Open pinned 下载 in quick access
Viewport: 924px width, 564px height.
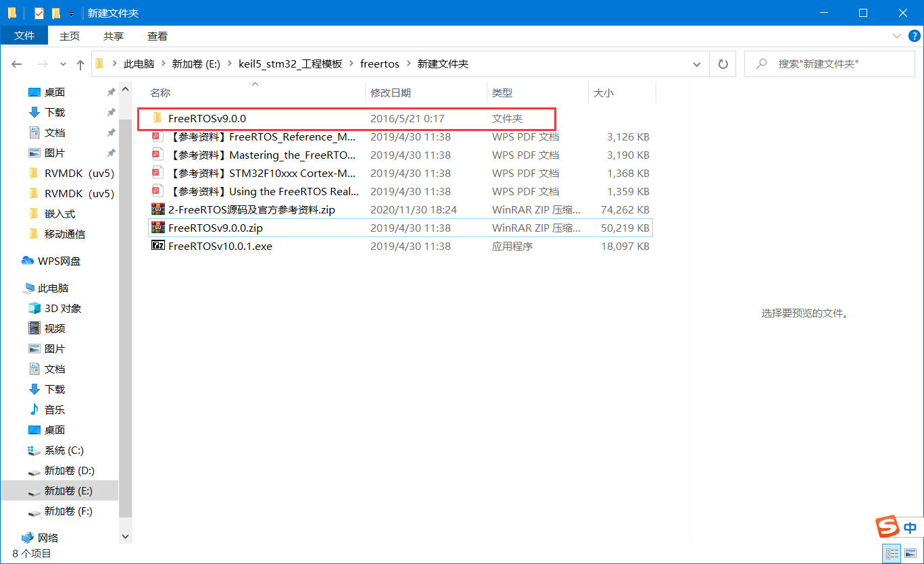55,112
